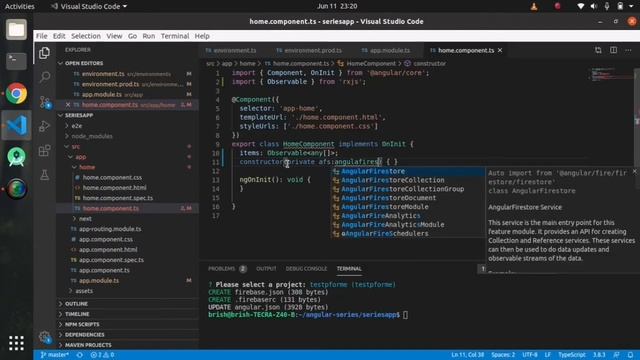Open Files app in Ubuntu dock

(x=16, y=29)
